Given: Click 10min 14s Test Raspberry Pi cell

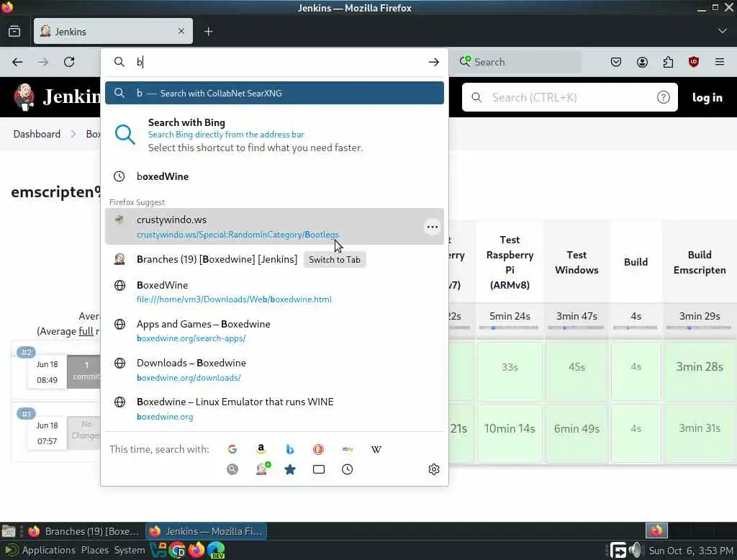Looking at the screenshot, I should point(510,429).
